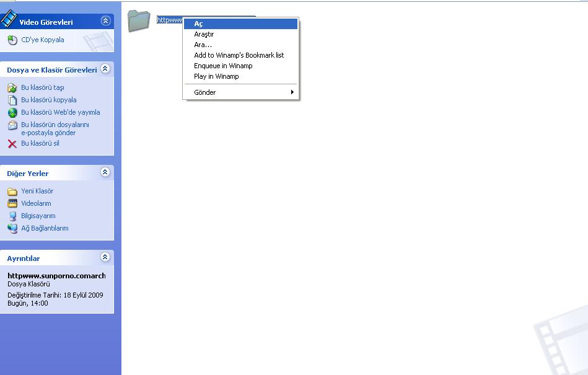Open the Ağ Bağlantılarım network icon

(x=12, y=228)
